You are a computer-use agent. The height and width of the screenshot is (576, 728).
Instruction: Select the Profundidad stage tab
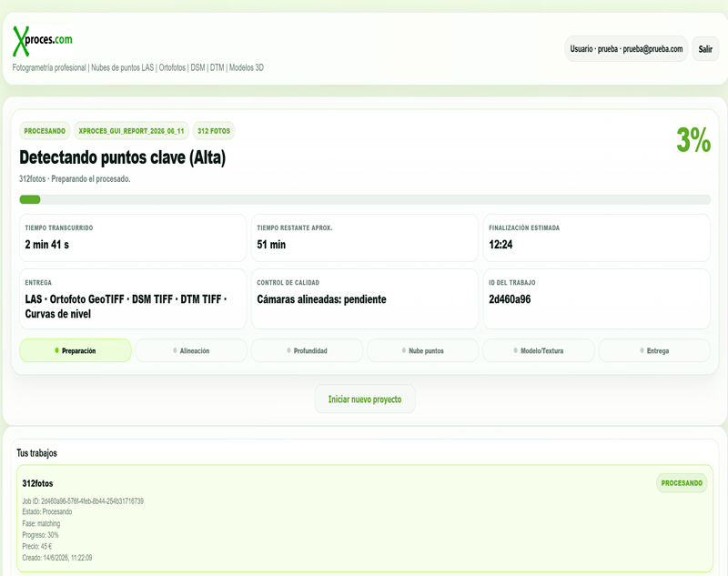click(x=307, y=350)
